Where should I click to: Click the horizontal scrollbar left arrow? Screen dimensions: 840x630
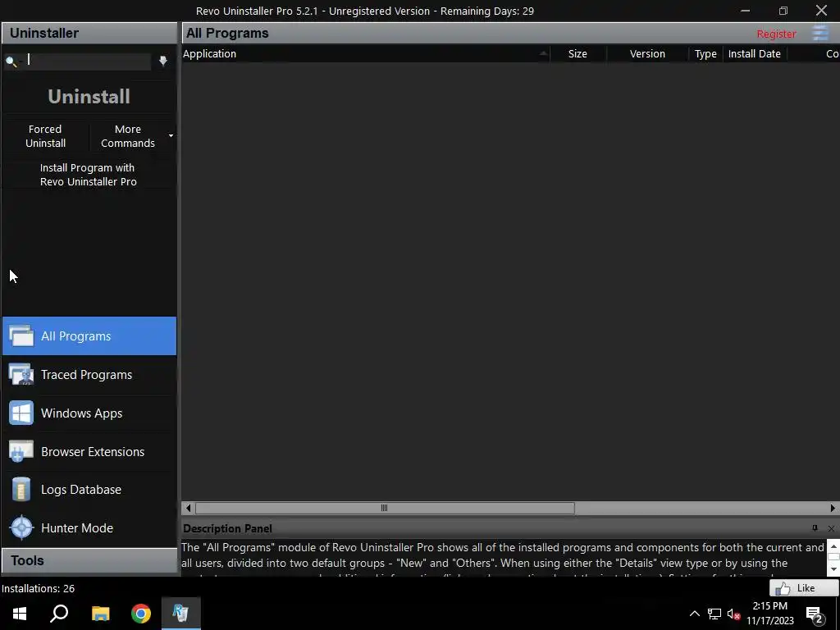188,508
